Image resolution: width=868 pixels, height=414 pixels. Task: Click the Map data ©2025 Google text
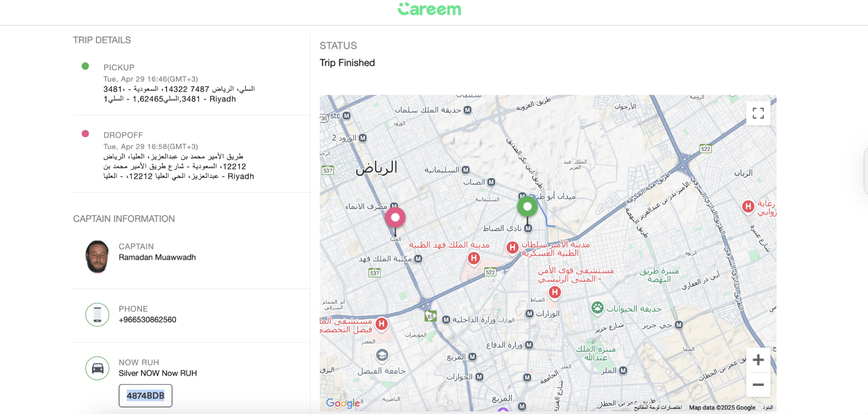722,407
